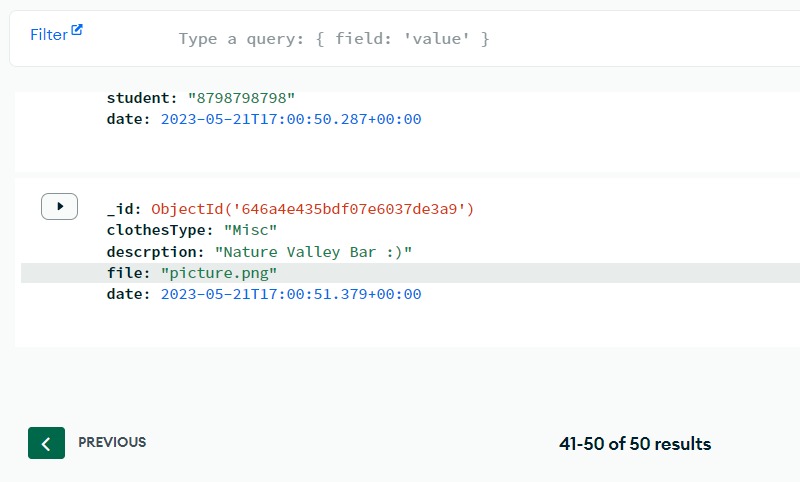This screenshot has height=482, width=800.
Task: Click the PREVIOUS label
Action: pyautogui.click(x=112, y=442)
